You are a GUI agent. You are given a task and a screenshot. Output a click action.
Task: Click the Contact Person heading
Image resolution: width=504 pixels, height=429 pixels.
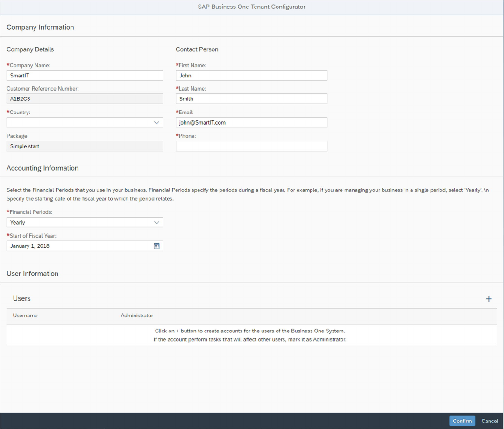197,49
